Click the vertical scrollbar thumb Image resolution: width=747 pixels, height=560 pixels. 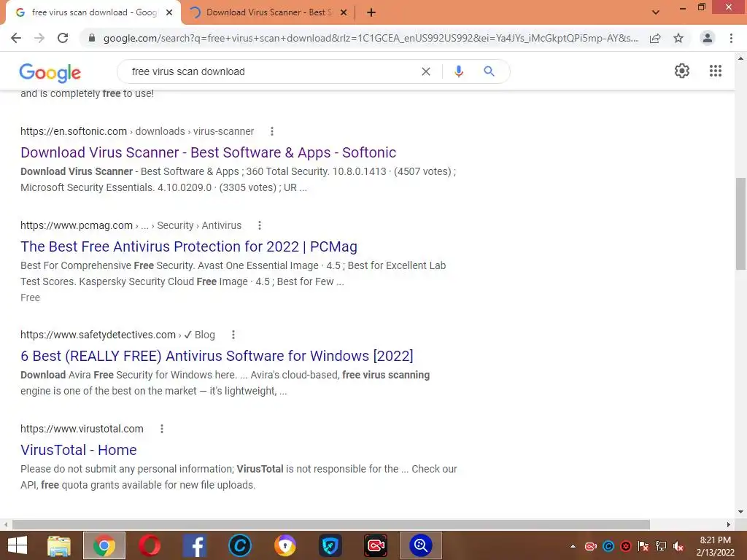point(740,224)
